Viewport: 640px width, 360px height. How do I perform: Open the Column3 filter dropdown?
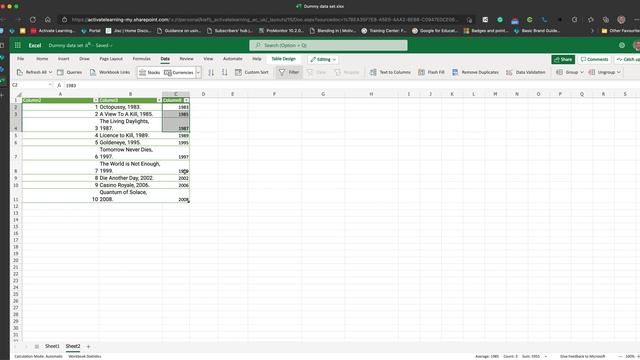159,100
